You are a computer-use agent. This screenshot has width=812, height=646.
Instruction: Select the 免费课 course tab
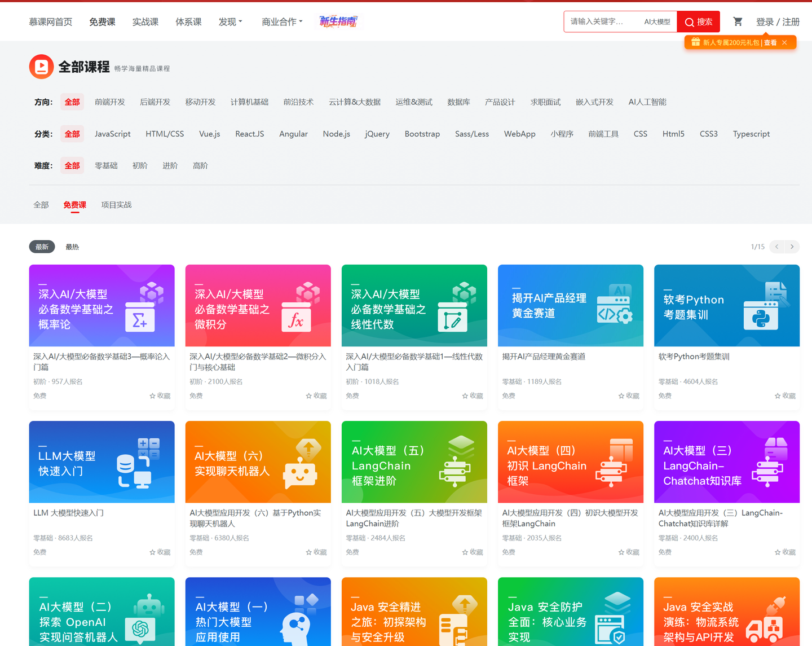[75, 205]
